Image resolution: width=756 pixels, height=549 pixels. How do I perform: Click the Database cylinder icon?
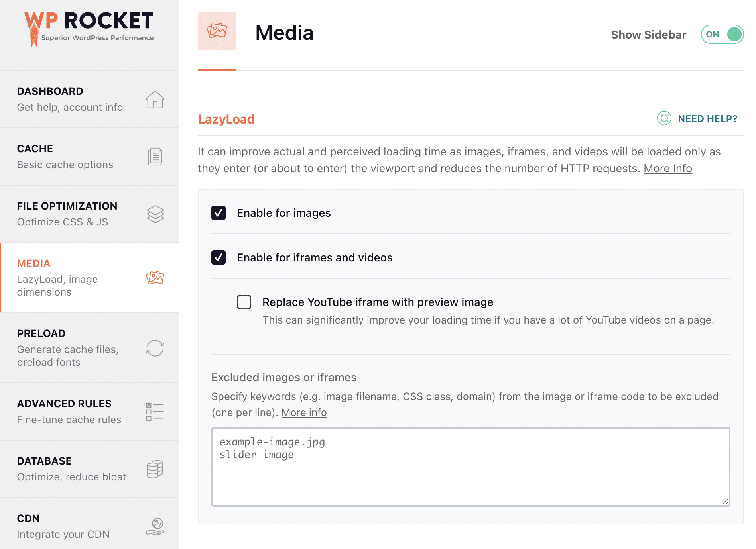(x=155, y=469)
